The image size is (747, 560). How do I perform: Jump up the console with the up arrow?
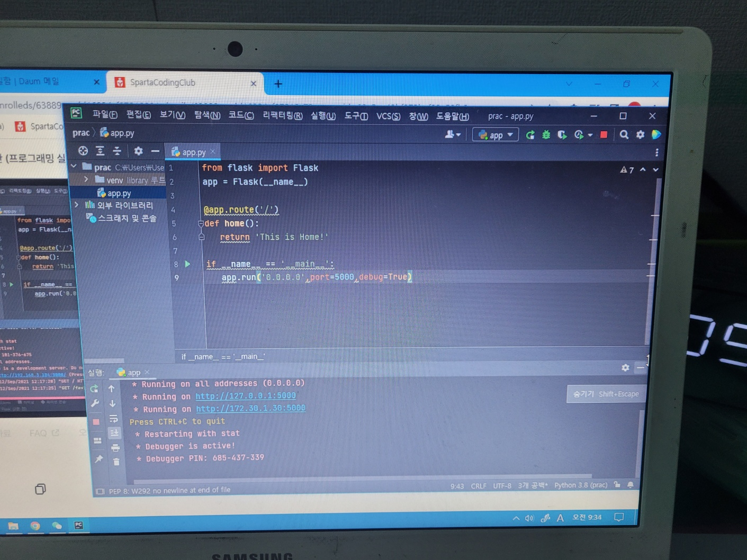pyautogui.click(x=112, y=389)
